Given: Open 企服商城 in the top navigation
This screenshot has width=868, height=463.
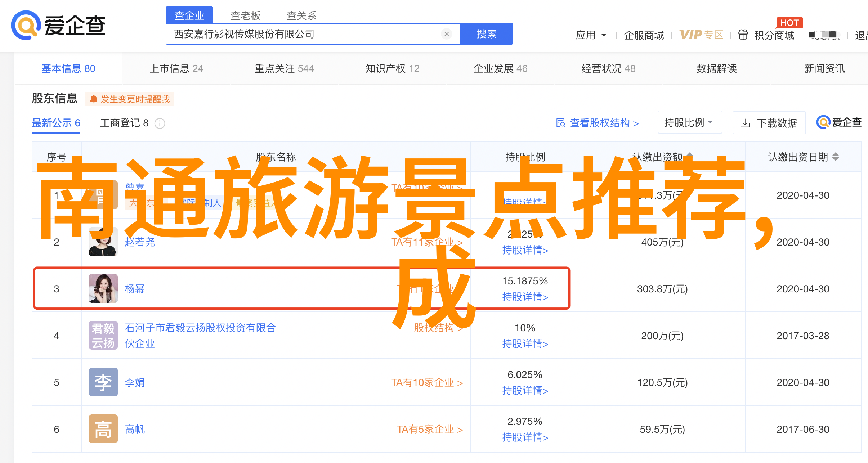Looking at the screenshot, I should [x=644, y=35].
